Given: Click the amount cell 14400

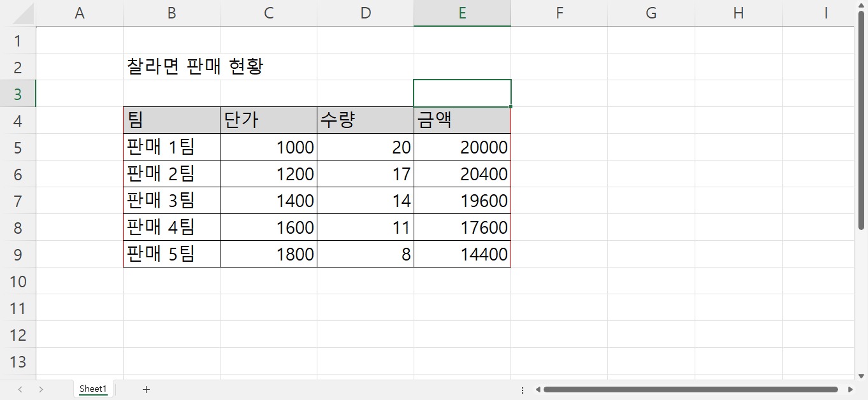Looking at the screenshot, I should [462, 254].
